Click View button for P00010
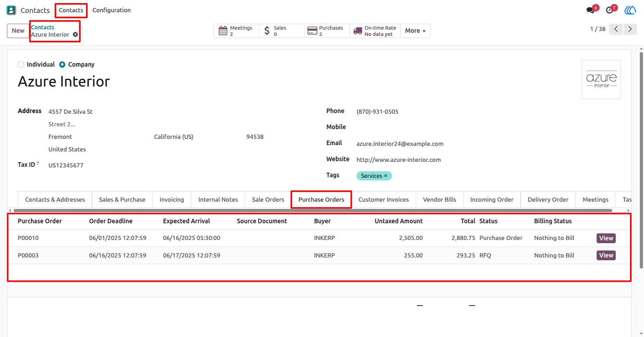644x337 pixels. coord(606,238)
